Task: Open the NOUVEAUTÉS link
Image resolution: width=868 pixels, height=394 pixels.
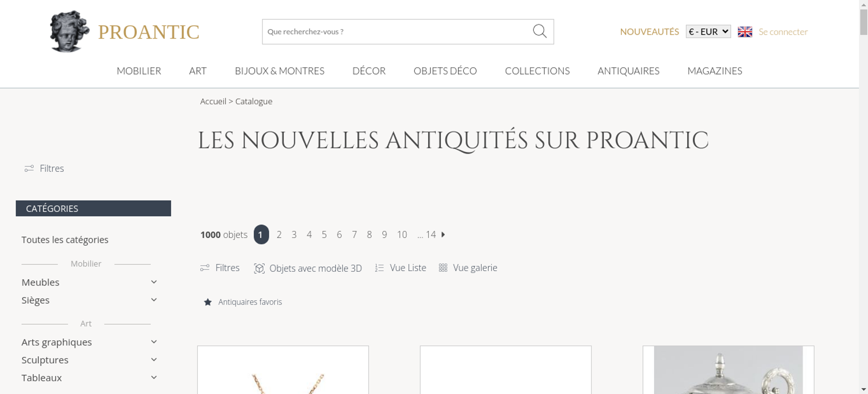Action: coord(649,32)
